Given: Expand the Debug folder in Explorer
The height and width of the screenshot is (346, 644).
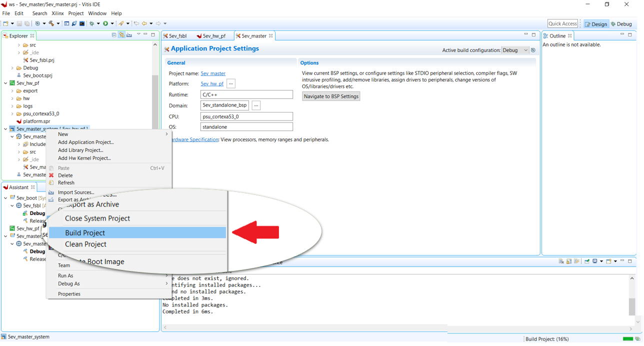Looking at the screenshot, I should coord(12,68).
